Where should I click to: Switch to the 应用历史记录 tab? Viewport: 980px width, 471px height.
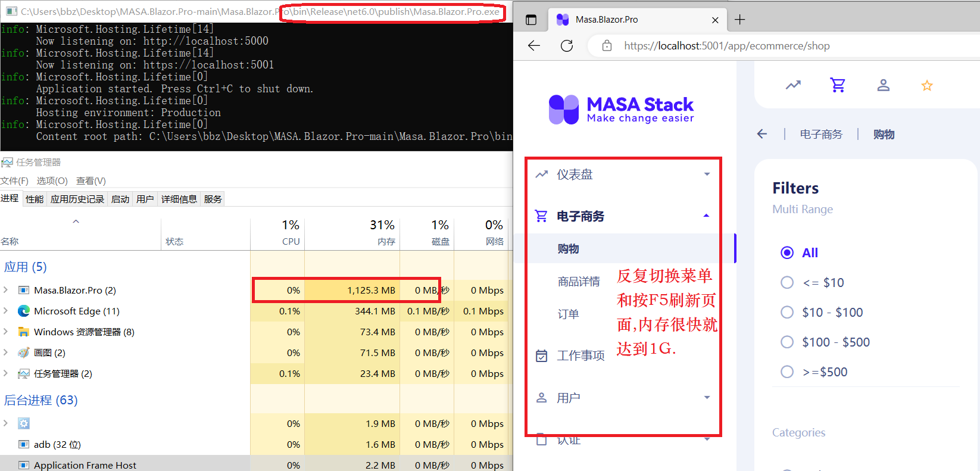pos(77,199)
